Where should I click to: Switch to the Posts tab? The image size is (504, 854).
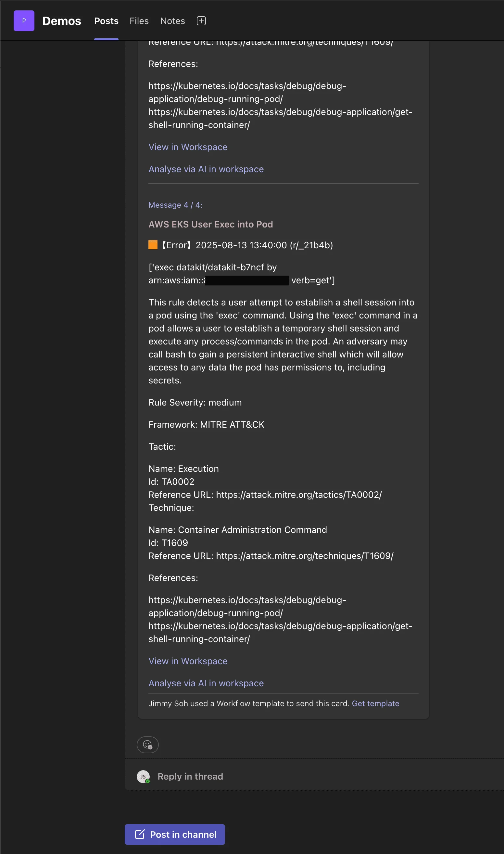[x=106, y=21]
